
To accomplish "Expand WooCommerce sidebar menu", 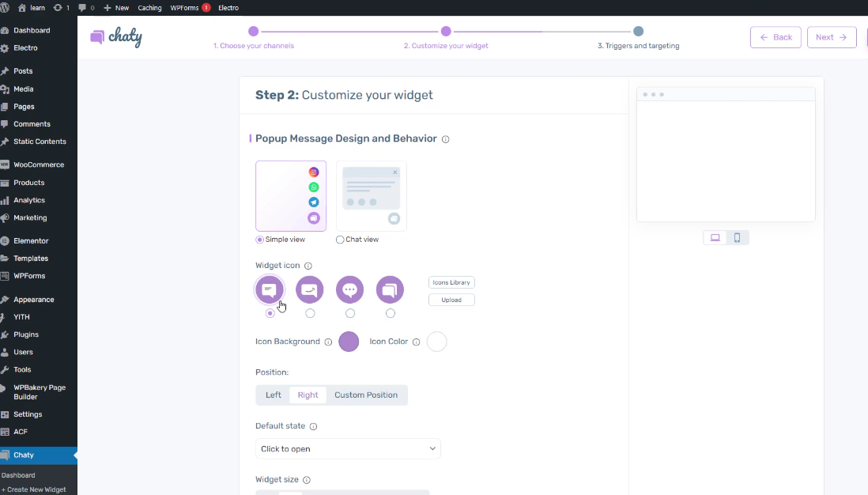I will pyautogui.click(x=38, y=165).
